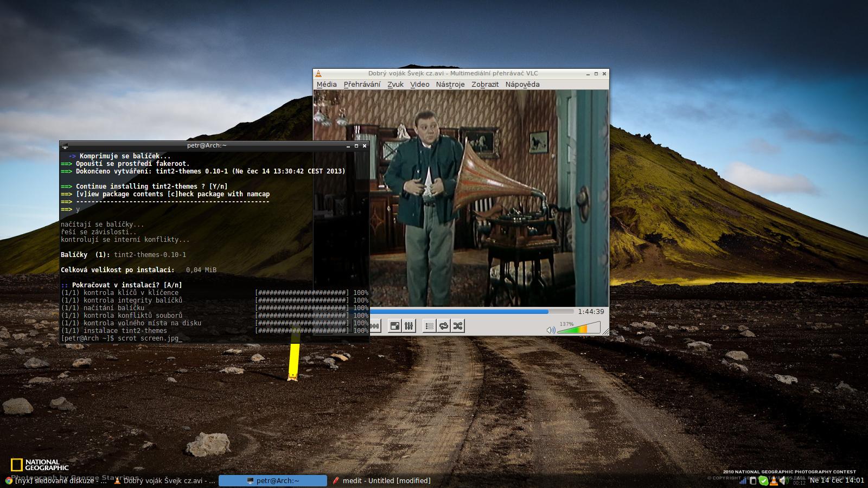868x488 pixels.
Task: Adjust the VLC volume slider
Action: coord(578,329)
